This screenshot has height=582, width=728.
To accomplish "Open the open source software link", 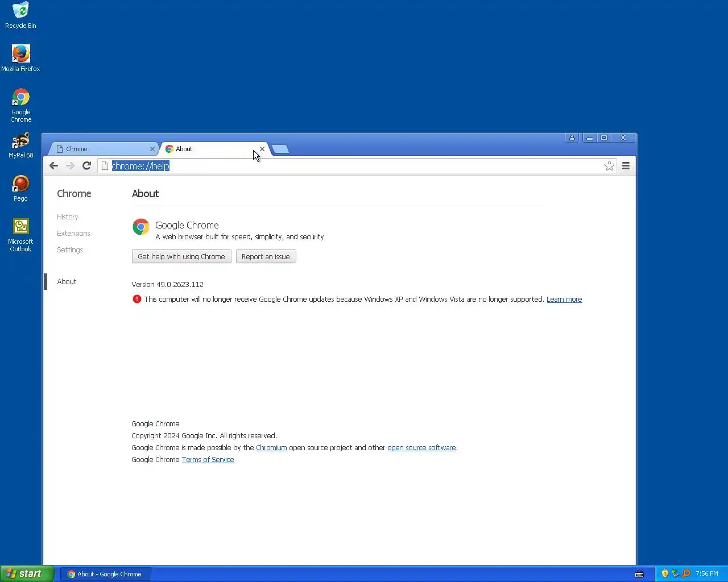I will 421,448.
